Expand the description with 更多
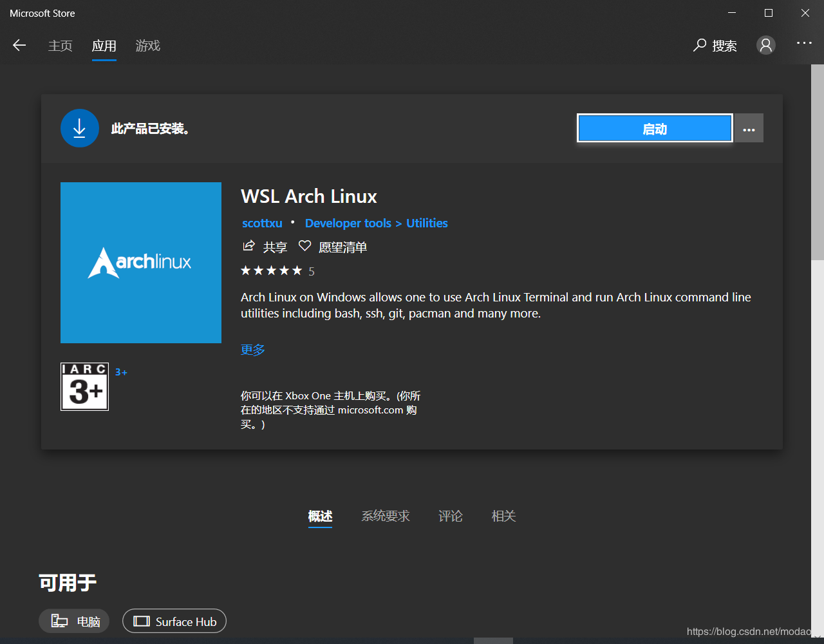 tap(252, 350)
